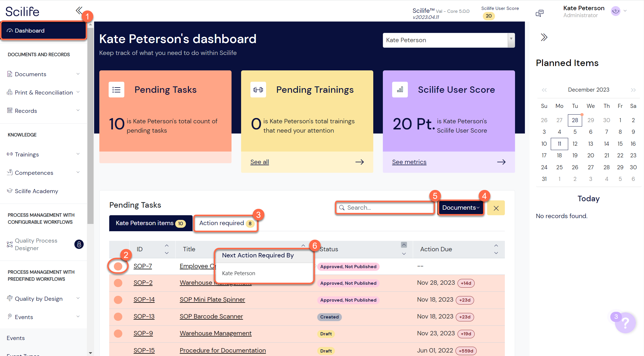
Task: Open SOP Mini Plate Spinner title link
Action: (212, 300)
